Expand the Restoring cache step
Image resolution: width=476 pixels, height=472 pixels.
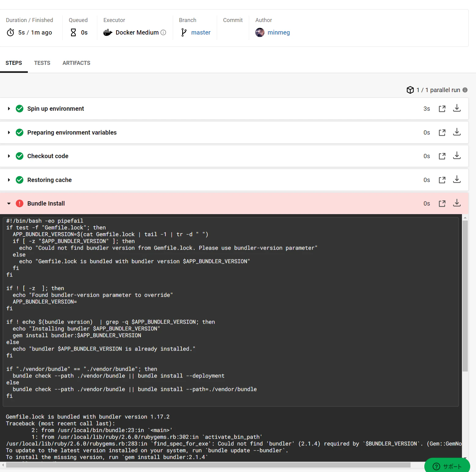pos(9,180)
